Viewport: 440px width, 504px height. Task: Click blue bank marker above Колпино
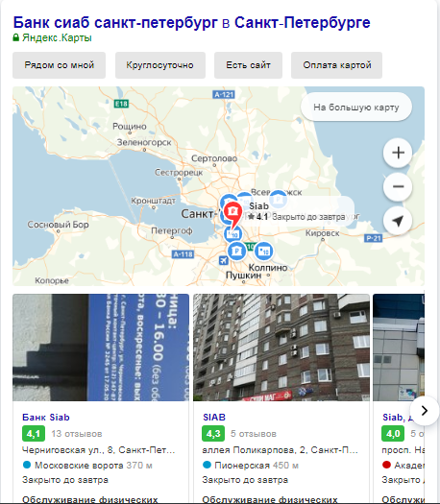tap(264, 251)
